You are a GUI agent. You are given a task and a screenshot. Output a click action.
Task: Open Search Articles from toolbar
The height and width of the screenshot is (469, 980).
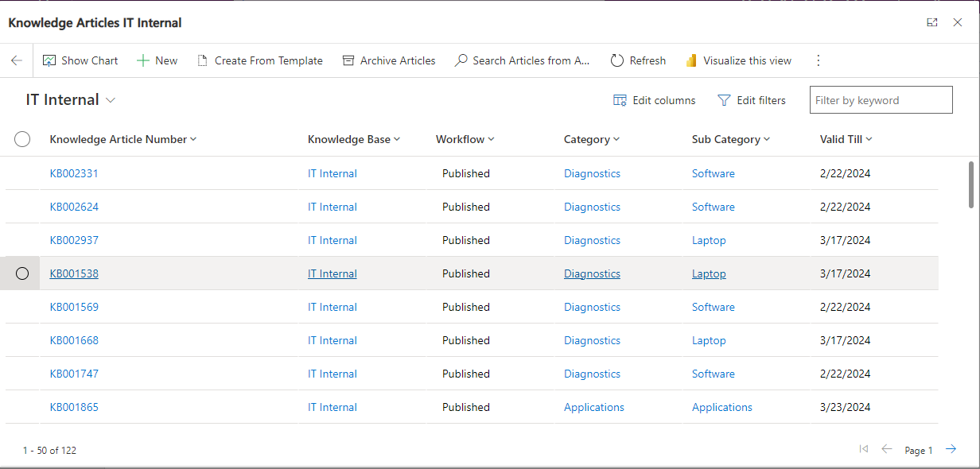tap(522, 60)
